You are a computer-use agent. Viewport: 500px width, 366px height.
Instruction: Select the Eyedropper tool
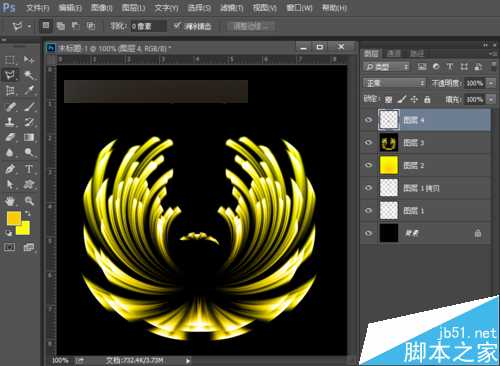coord(29,90)
